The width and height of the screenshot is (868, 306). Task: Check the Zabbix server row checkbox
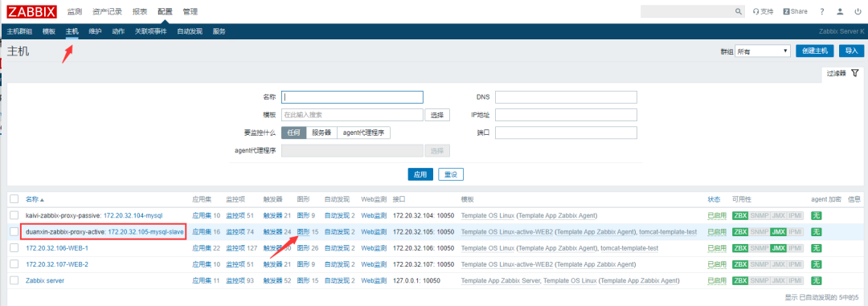coord(14,280)
